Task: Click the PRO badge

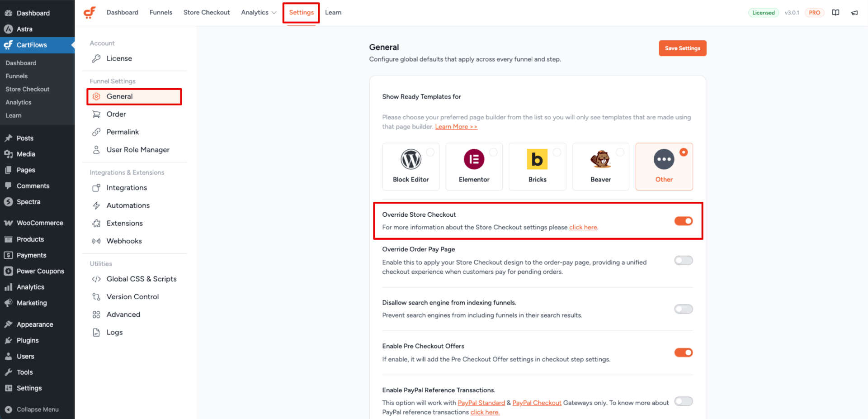Action: 815,13
